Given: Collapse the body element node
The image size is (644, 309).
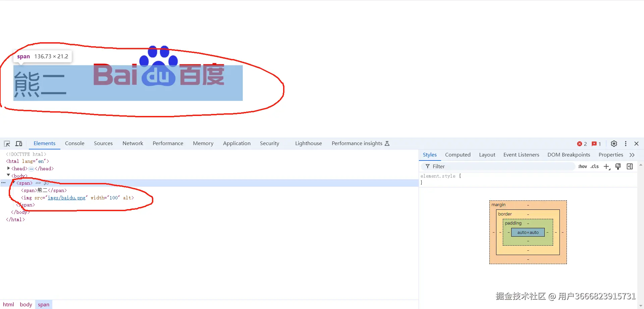Looking at the screenshot, I should 9,175.
